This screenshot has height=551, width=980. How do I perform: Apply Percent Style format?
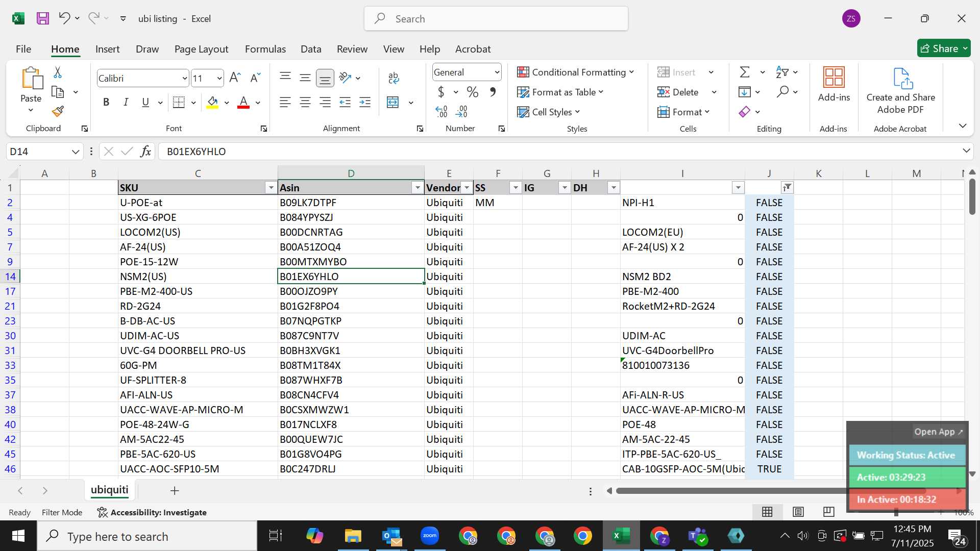click(473, 92)
